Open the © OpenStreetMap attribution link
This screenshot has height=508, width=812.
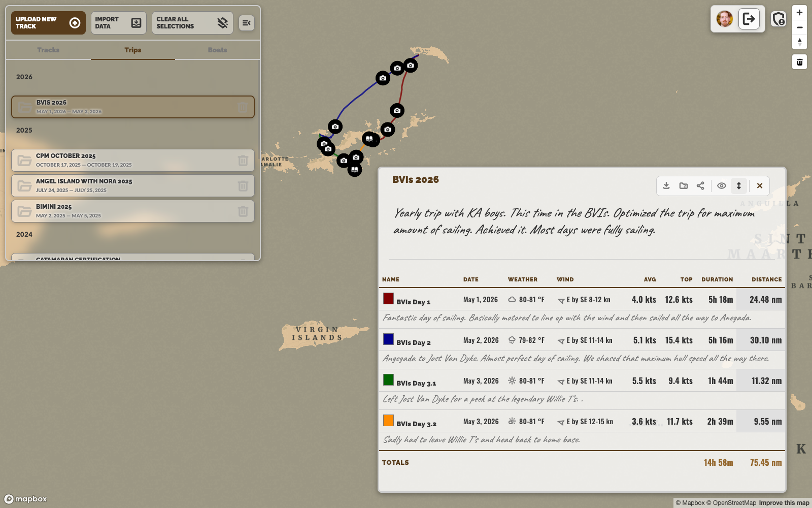[731, 503]
